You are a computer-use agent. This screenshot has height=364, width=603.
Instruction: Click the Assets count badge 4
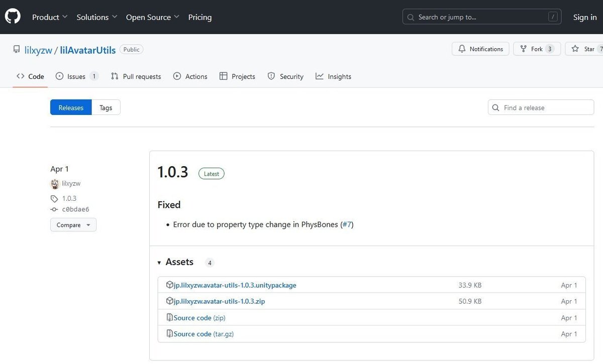[210, 263]
